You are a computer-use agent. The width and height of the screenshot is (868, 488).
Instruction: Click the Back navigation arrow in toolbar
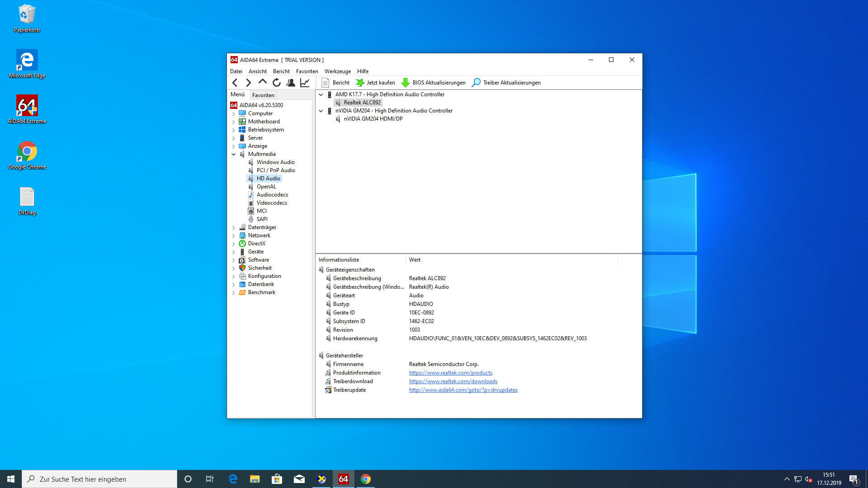[x=235, y=82]
